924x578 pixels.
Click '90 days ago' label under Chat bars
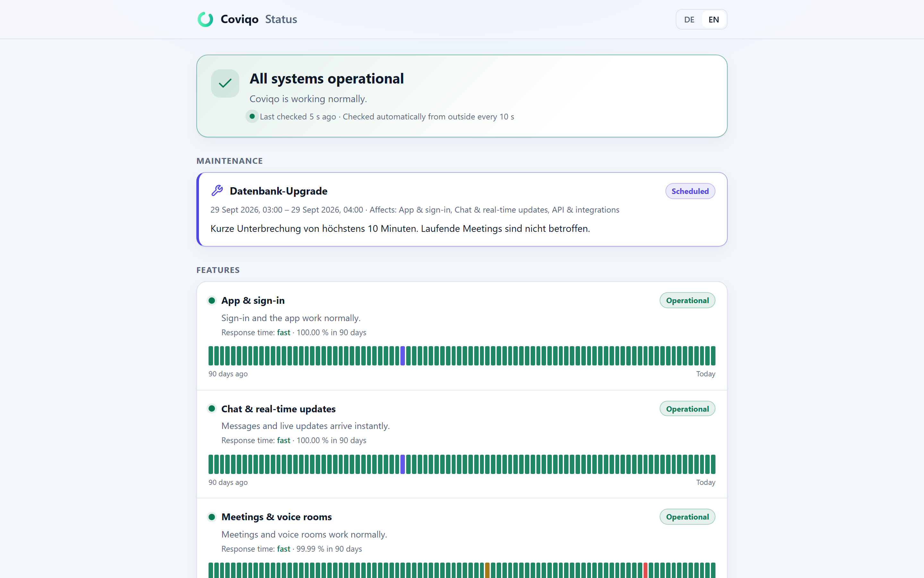pos(228,482)
